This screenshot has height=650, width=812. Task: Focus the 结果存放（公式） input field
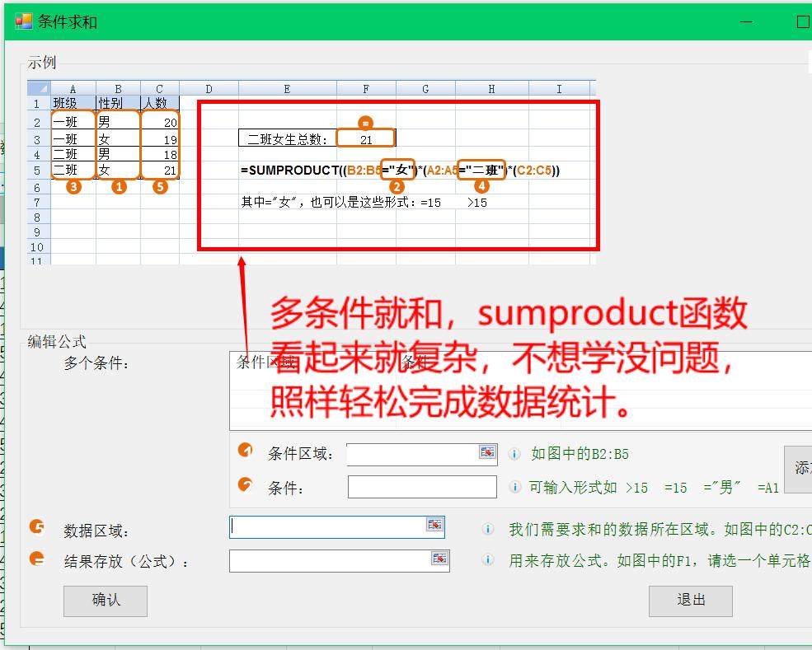point(330,561)
